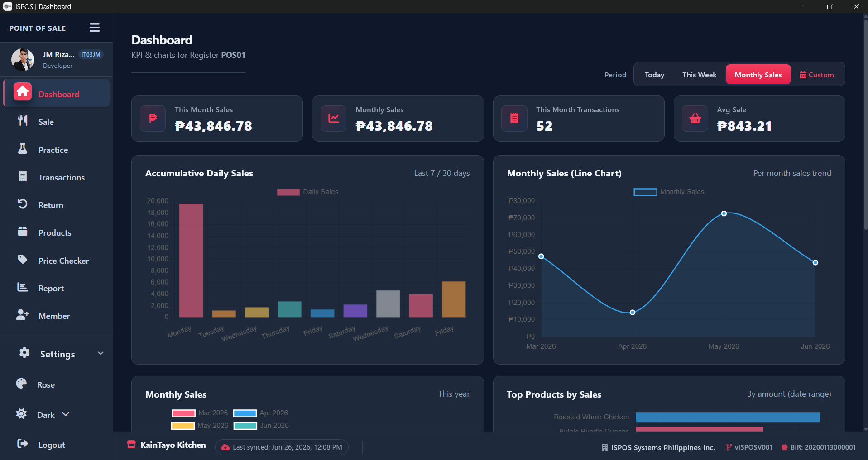Image resolution: width=868 pixels, height=460 pixels.
Task: Open the Practice flask icon
Action: pos(23,149)
